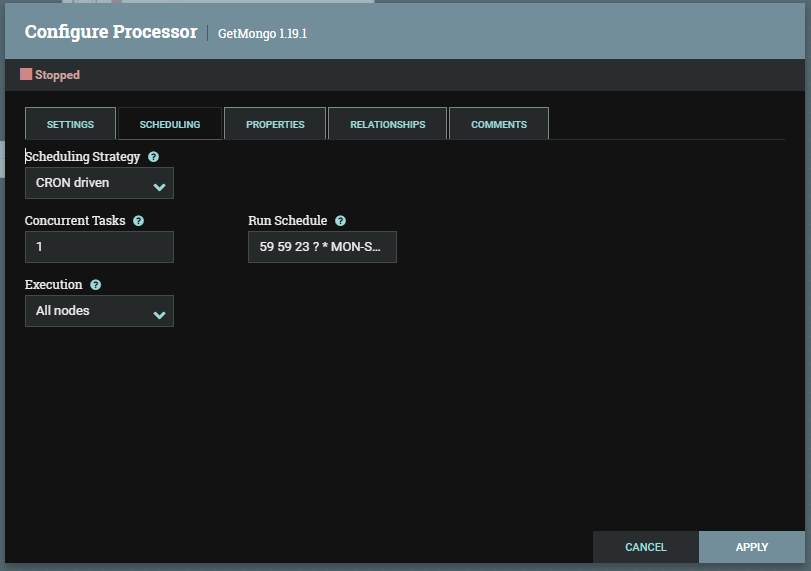Open the Properties tab

click(x=275, y=124)
